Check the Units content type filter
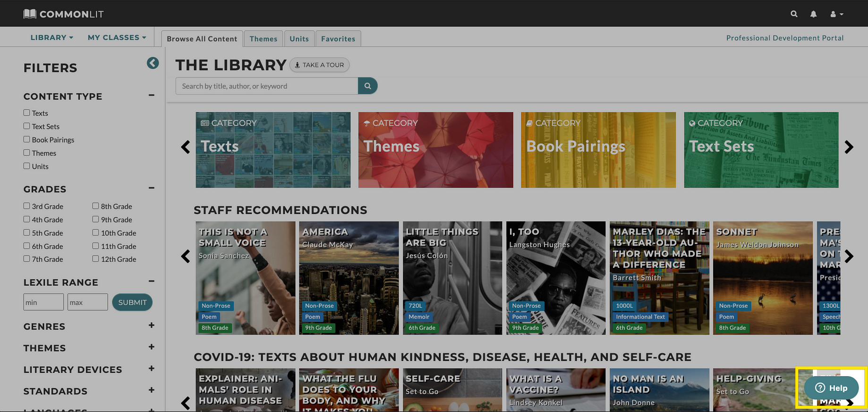The height and width of the screenshot is (412, 868). click(x=27, y=166)
